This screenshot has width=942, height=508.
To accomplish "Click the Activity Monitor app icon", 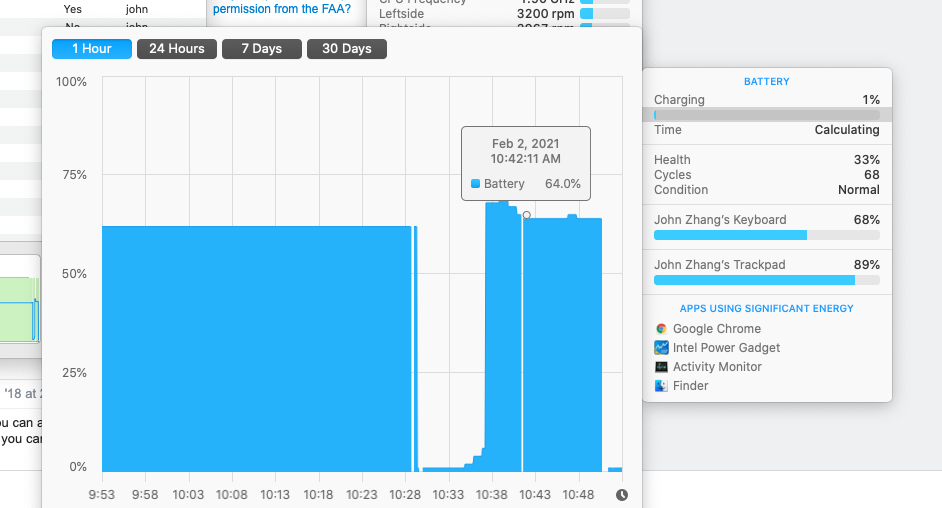I will point(661,367).
